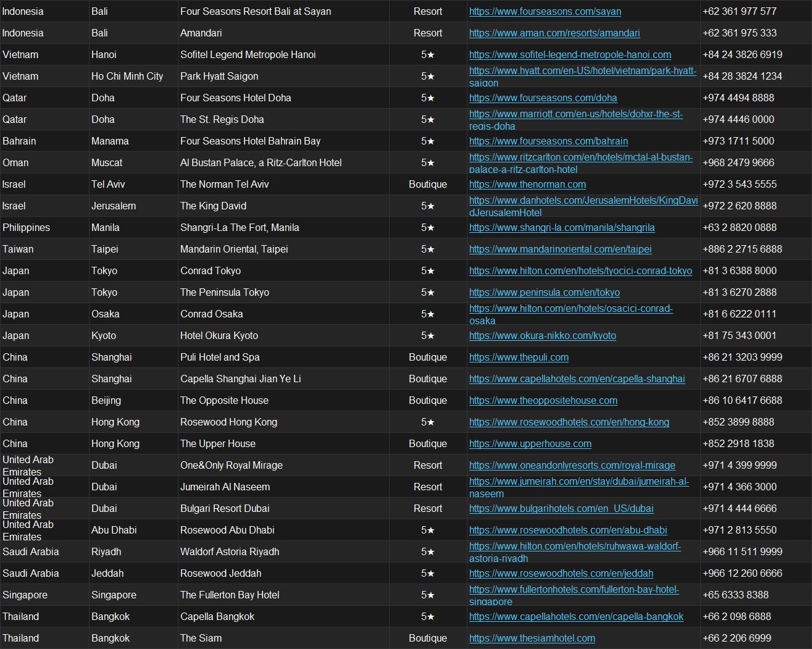
Task: Select the 'Puli Hotel and Spa' cell
Action: (x=283, y=358)
